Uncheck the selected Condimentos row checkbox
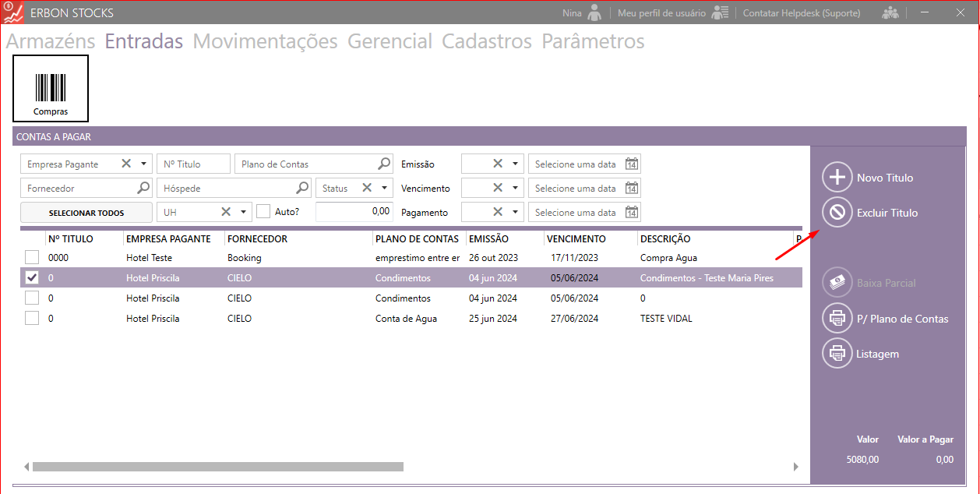 (32, 277)
